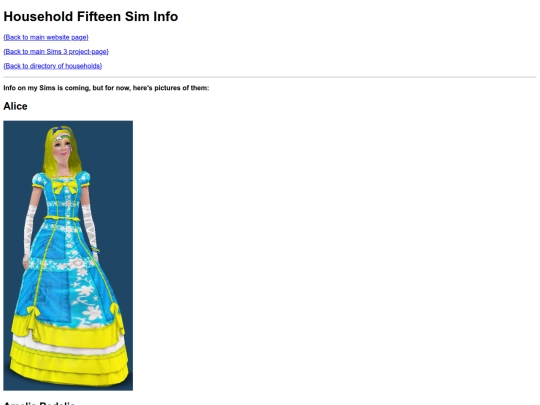Click the large yellow bow on Alice's chest
Screen dimensions: 540x405
pos(64,187)
